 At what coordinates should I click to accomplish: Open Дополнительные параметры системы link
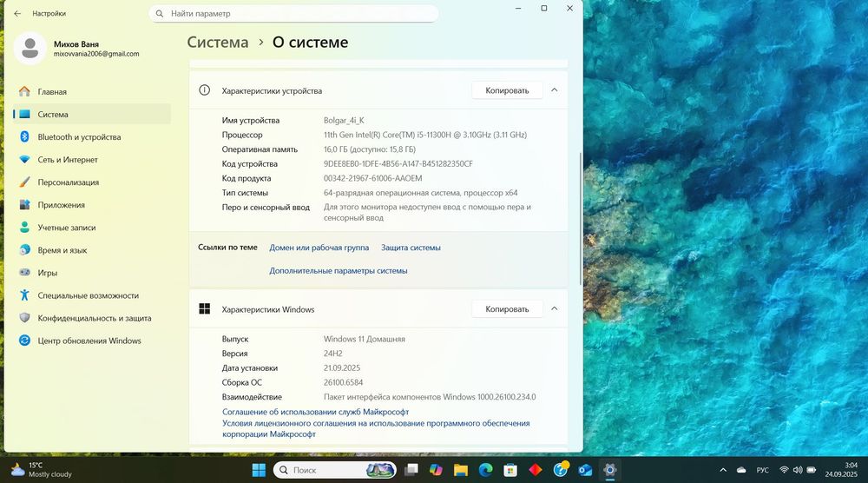click(339, 271)
